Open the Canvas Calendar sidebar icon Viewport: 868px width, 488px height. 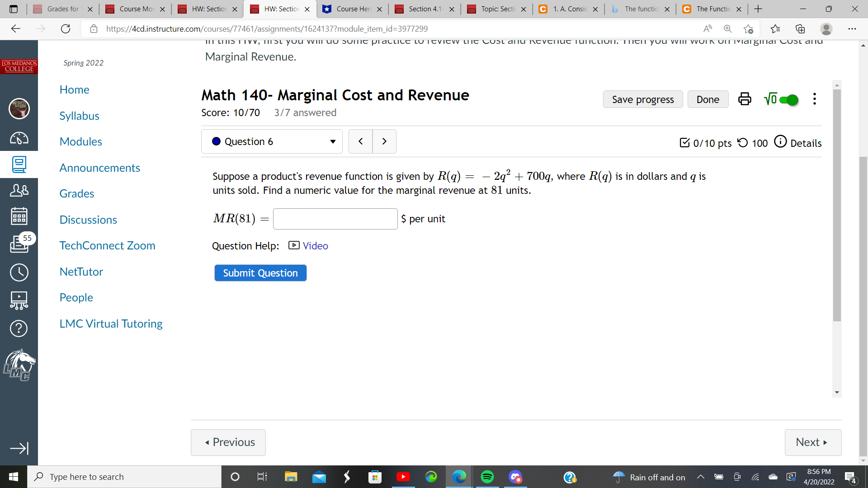(x=19, y=216)
